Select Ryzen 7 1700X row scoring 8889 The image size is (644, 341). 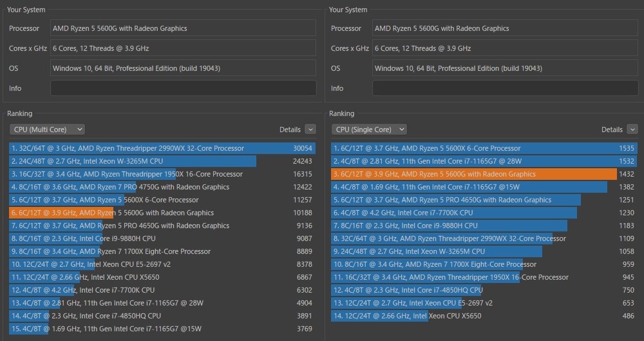tap(162, 251)
